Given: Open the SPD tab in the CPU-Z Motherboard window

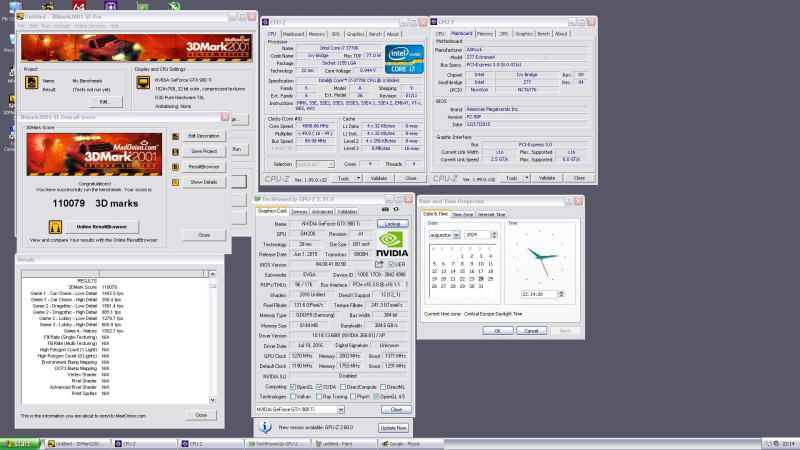Looking at the screenshot, I should [x=504, y=34].
